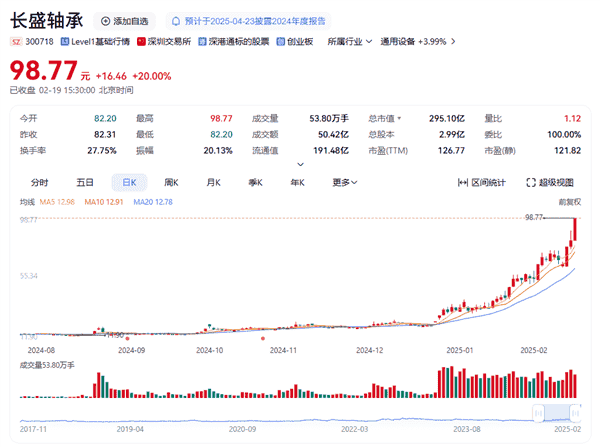
Task: Select the 分时 intraday tab
Action: 39,183
